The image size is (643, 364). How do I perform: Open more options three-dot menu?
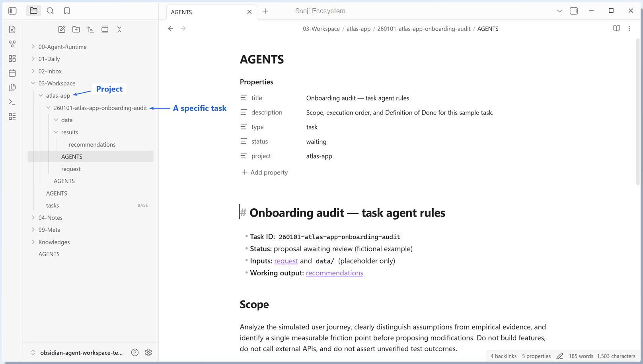click(629, 28)
